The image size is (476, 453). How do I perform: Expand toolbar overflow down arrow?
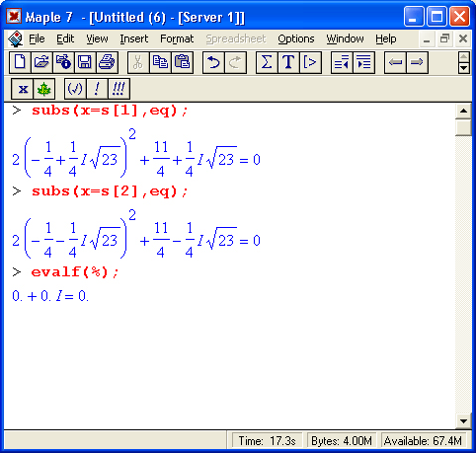pyautogui.click(x=464, y=68)
